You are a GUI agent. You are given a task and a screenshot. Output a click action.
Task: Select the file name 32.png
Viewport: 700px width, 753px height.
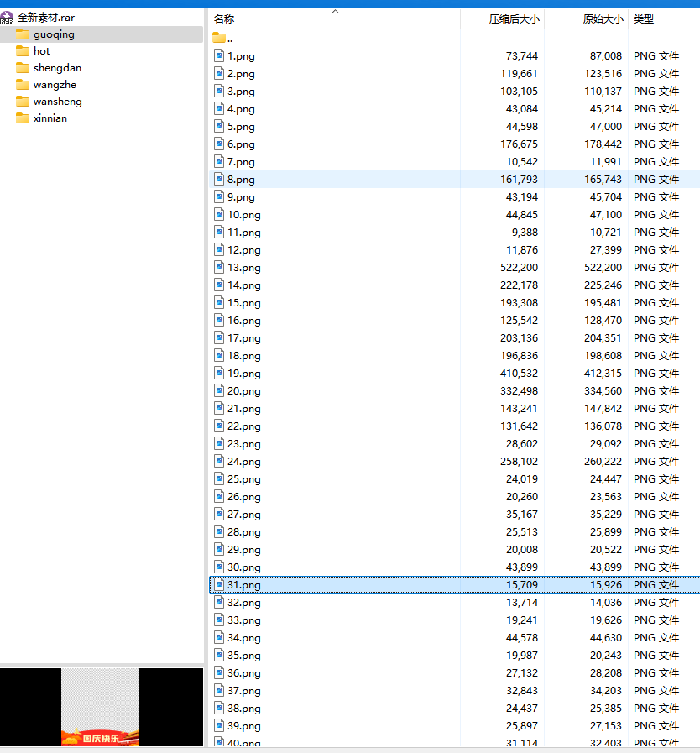click(244, 603)
